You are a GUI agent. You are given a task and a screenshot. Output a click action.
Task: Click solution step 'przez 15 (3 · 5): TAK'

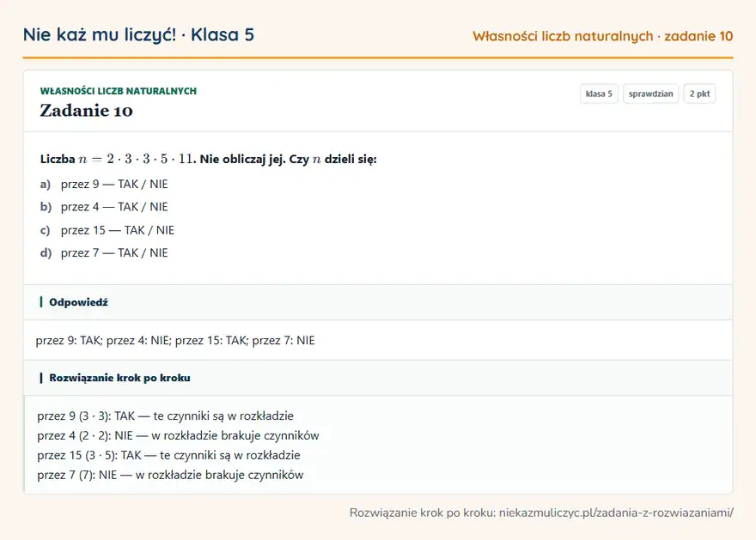click(x=168, y=455)
